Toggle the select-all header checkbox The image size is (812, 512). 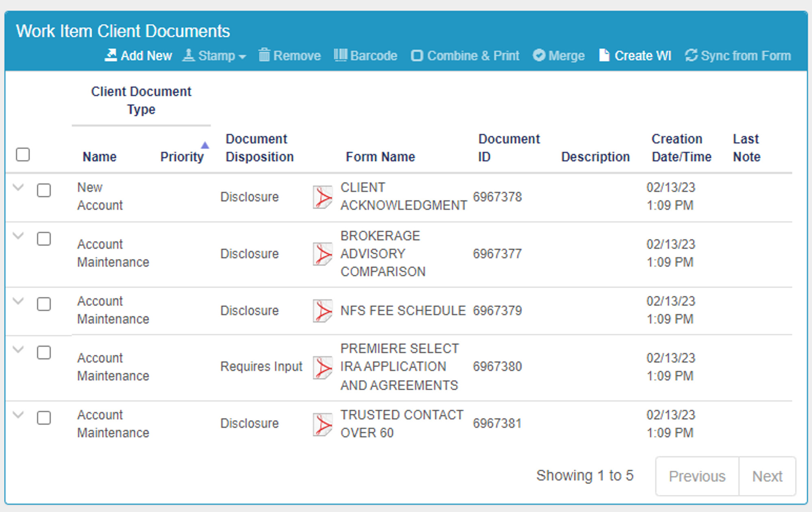23,155
